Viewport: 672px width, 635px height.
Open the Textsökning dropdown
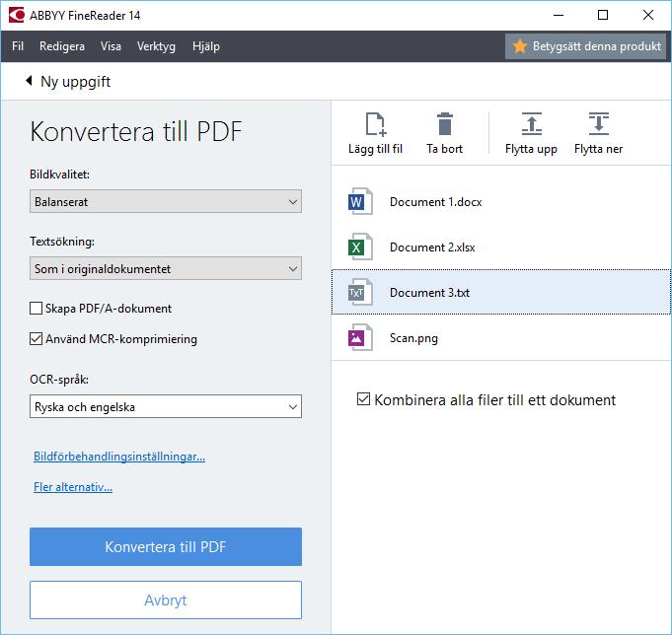coord(166,268)
